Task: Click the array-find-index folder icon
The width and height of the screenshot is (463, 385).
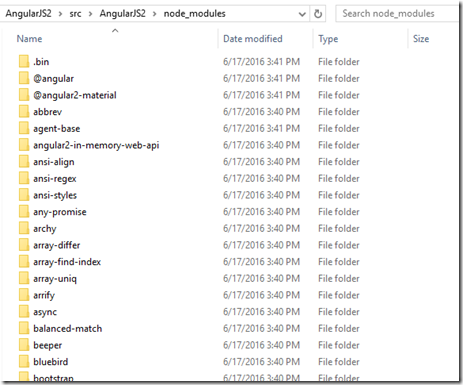Action: point(24,262)
